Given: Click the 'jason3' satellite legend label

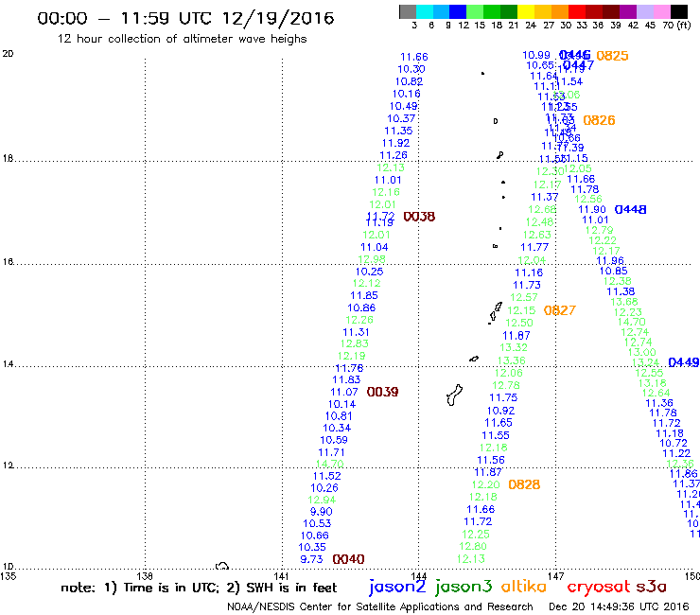Looking at the screenshot, I should [464, 587].
